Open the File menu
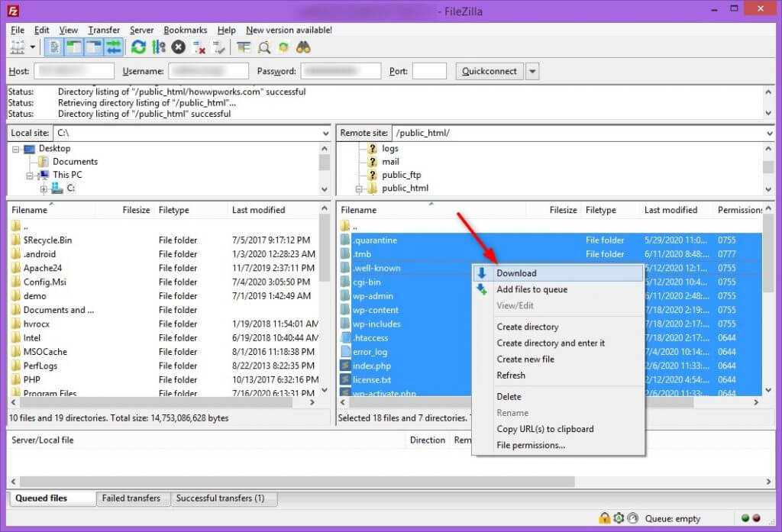Screen dimensions: 782x532 tap(18, 30)
